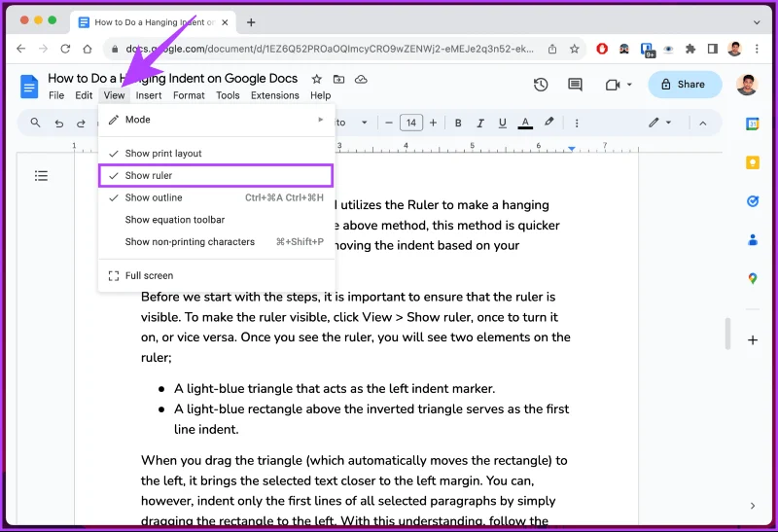Open the Edit menu
This screenshot has width=778, height=532.
point(84,95)
